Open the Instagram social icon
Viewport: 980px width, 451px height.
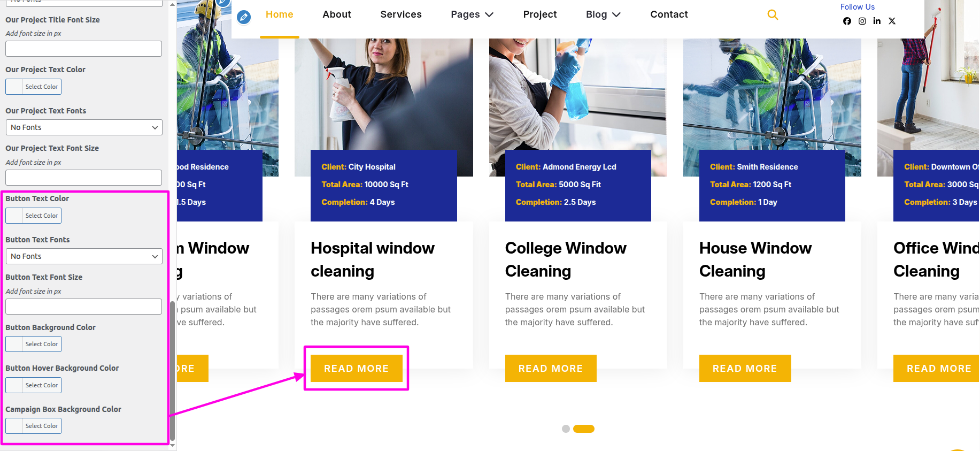click(862, 21)
